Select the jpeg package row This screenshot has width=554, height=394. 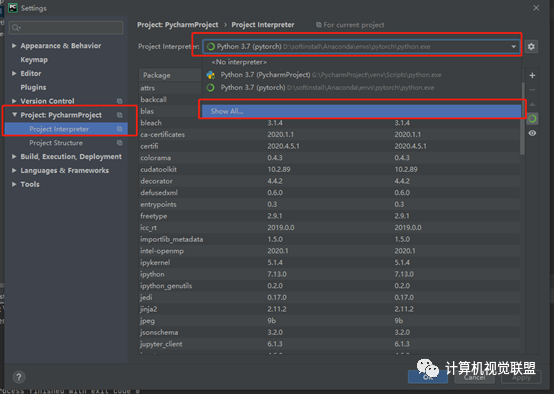(x=329, y=321)
